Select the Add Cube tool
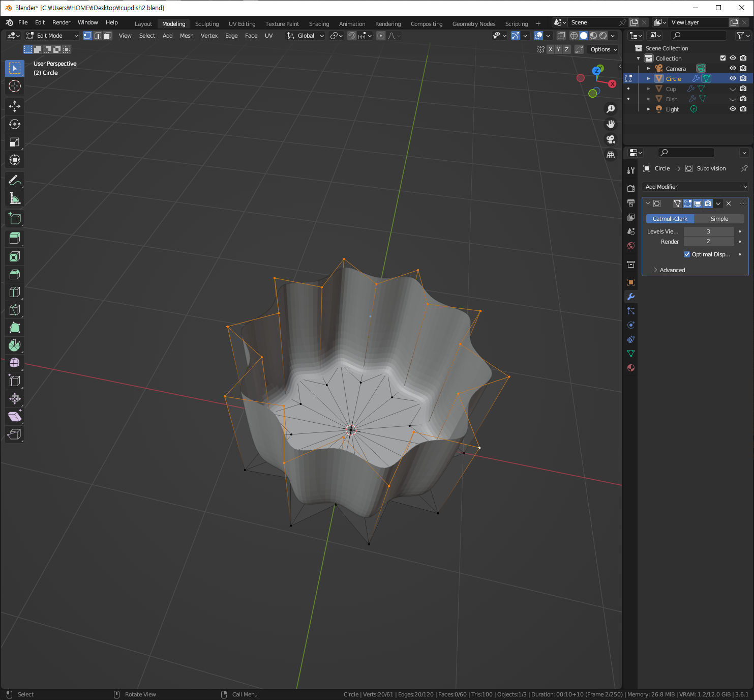This screenshot has height=700, width=754. click(15, 218)
